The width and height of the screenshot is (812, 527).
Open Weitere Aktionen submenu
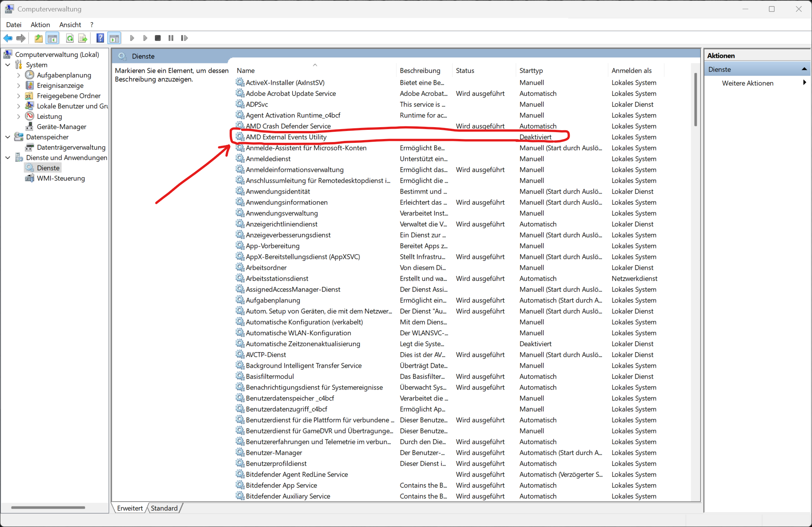coord(748,83)
